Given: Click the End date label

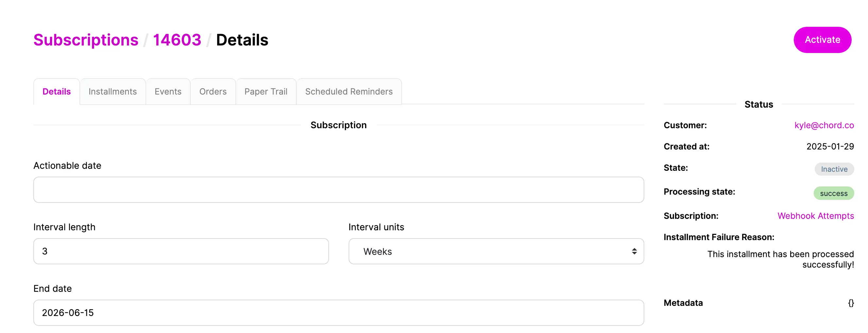Looking at the screenshot, I should click(52, 289).
